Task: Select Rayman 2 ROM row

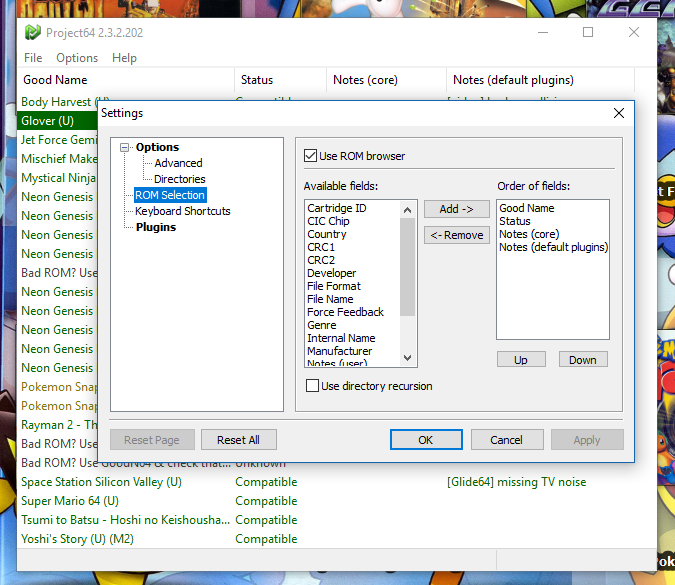Action: [59, 424]
